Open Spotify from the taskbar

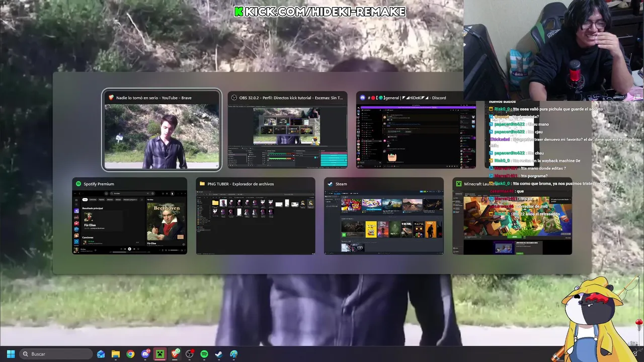204,354
